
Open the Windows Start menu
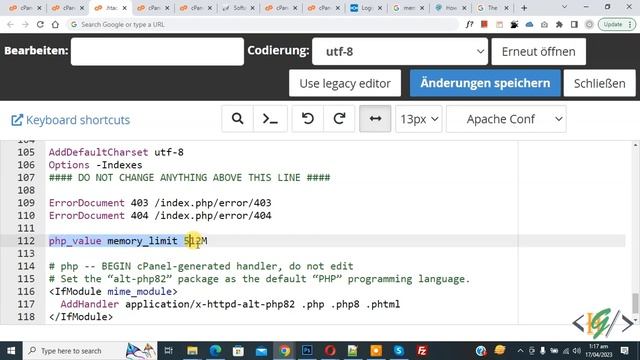pyautogui.click(x=11, y=351)
